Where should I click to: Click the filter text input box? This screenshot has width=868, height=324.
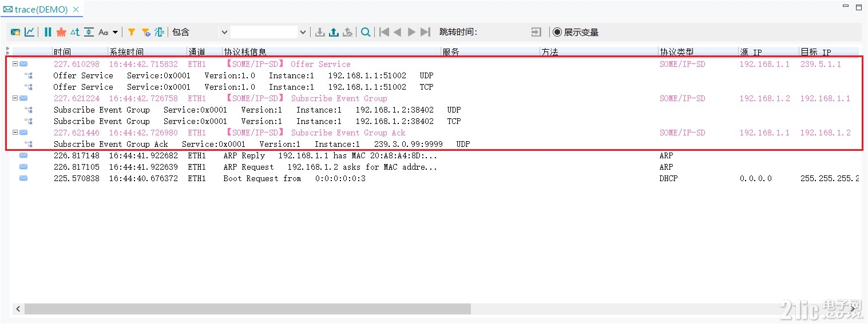264,32
